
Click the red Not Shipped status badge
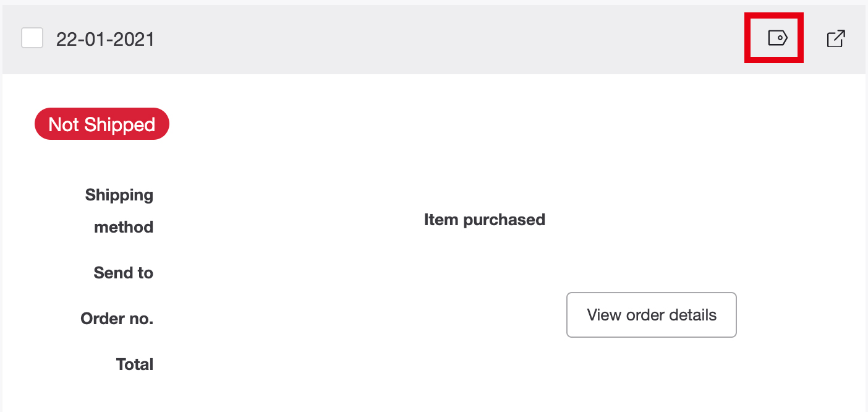pyautogui.click(x=101, y=124)
